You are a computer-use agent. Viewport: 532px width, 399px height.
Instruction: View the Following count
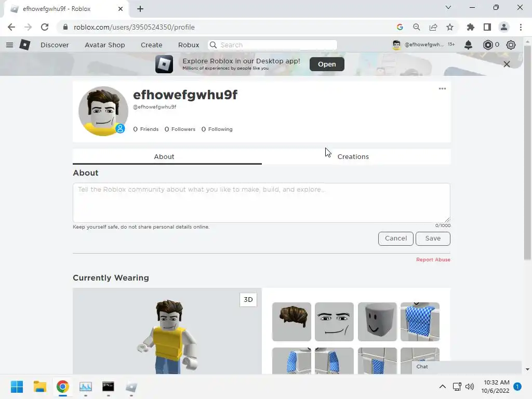click(217, 129)
